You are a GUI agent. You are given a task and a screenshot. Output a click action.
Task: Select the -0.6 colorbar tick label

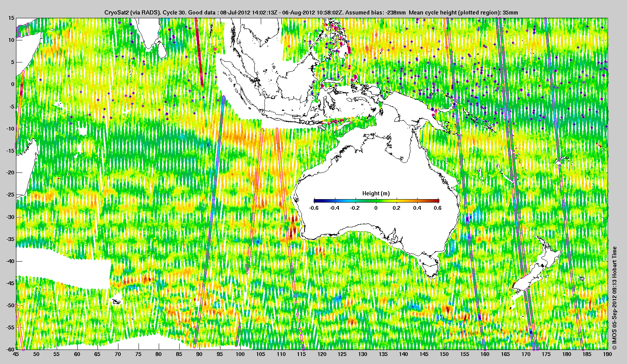pos(314,208)
